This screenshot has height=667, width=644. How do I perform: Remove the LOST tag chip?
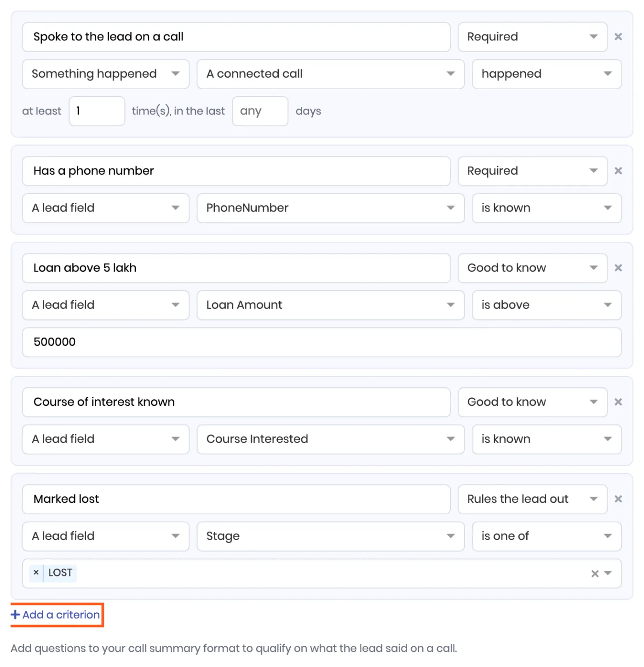click(36, 573)
